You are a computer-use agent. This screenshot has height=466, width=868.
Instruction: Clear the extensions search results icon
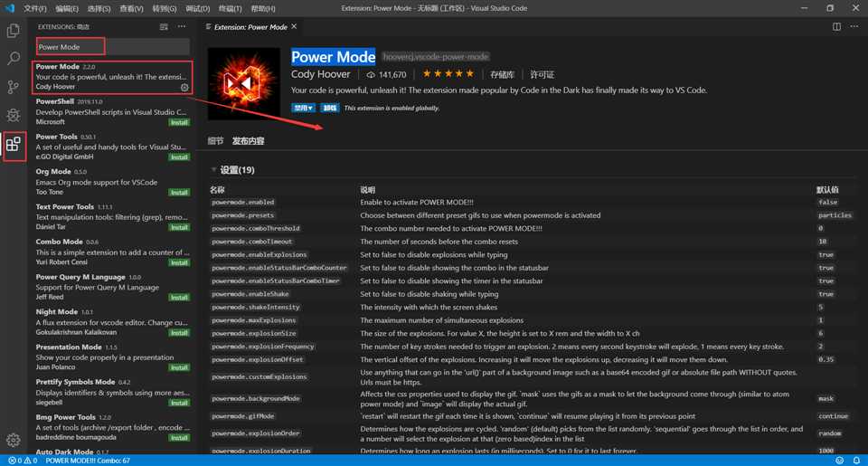[x=164, y=26]
